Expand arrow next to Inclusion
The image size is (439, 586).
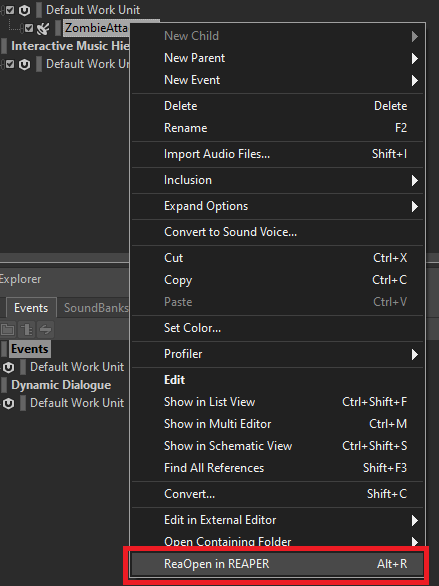click(414, 181)
